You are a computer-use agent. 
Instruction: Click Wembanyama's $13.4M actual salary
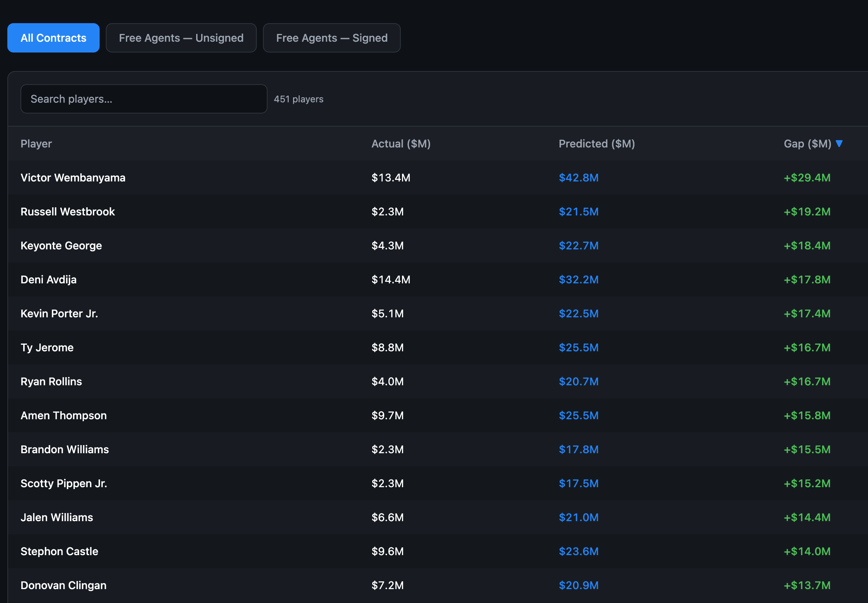[391, 178]
